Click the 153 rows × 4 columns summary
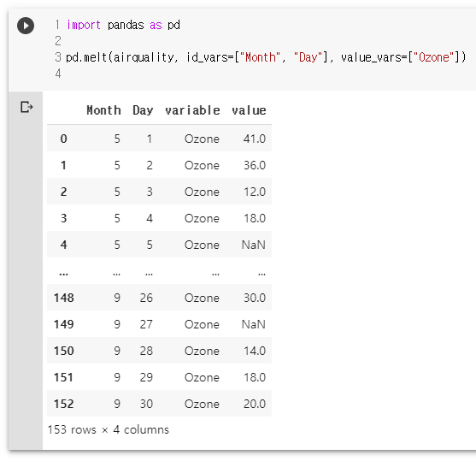The height and width of the screenshot is (461, 476). click(x=108, y=429)
